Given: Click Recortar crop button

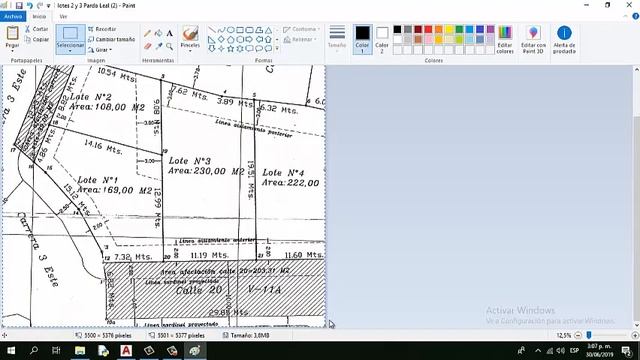Looking at the screenshot, I should pos(102,29).
